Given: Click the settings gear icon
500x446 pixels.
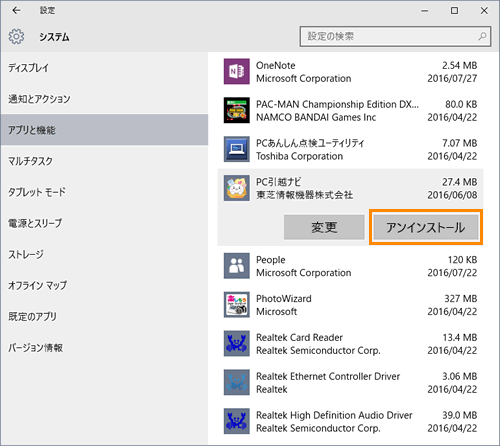Looking at the screenshot, I should point(16,36).
